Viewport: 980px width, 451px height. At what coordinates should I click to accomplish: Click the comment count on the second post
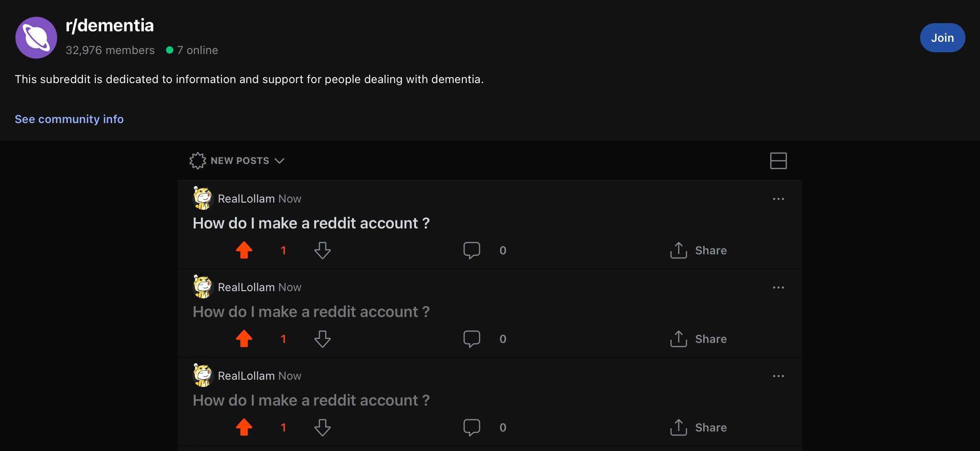coord(502,338)
